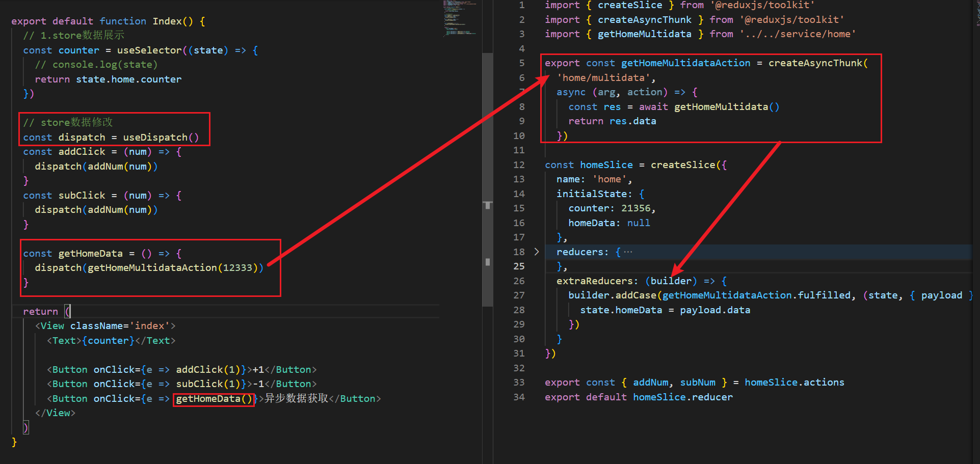980x464 pixels.
Task: Click the left editor vertical scrollbar thumb
Action: [x=488, y=179]
